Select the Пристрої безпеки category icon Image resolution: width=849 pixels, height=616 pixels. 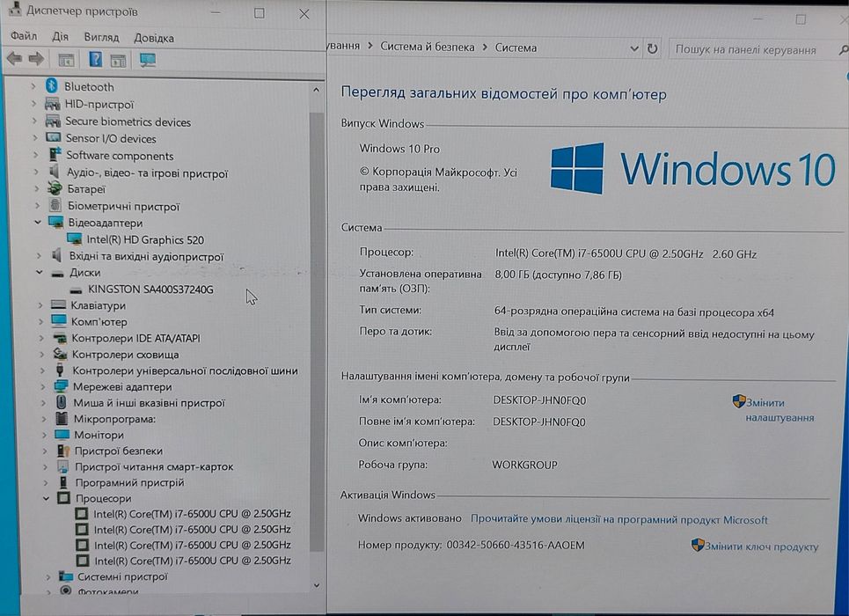pos(62,451)
